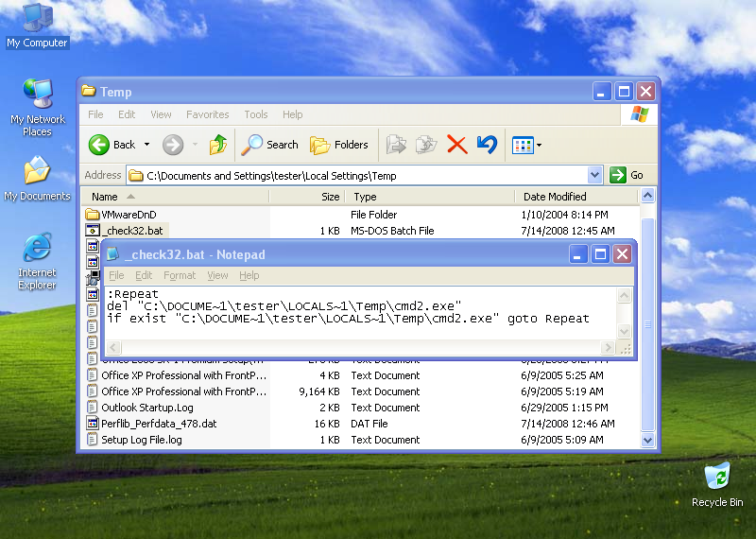756x539 pixels.
Task: Click the _check32.bat batch file icon
Action: pos(92,230)
